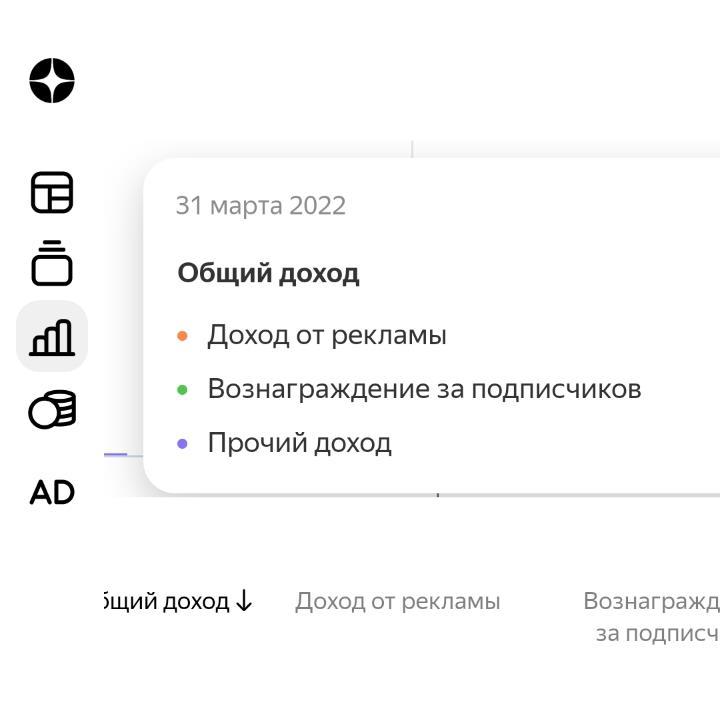
Task: Select Доход от рекламы in the tooltip
Action: 327,335
